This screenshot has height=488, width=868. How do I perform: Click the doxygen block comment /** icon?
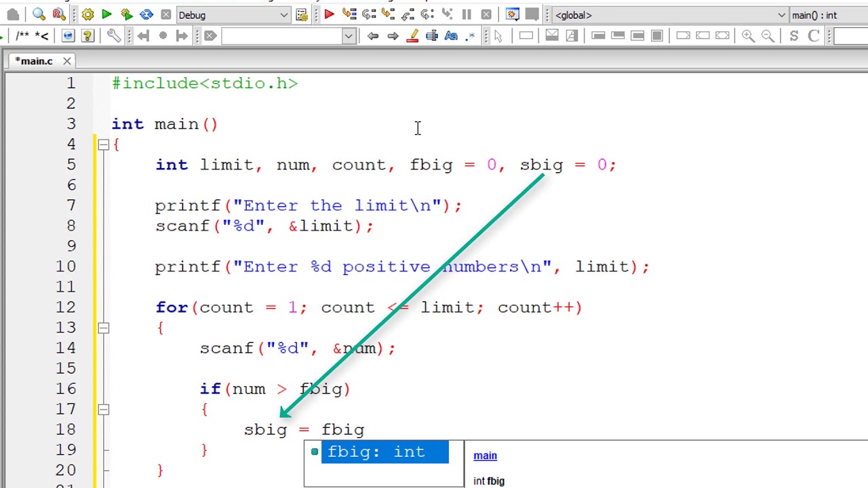[x=22, y=36]
